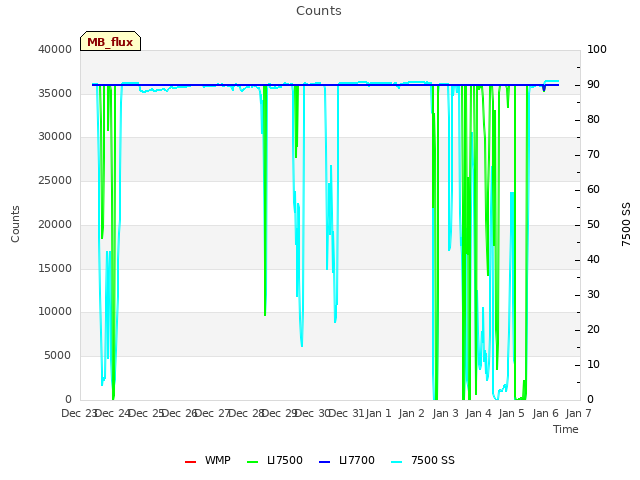Click the 40 tick on right axis
Image resolution: width=640 pixels, height=480 pixels.
click(593, 260)
